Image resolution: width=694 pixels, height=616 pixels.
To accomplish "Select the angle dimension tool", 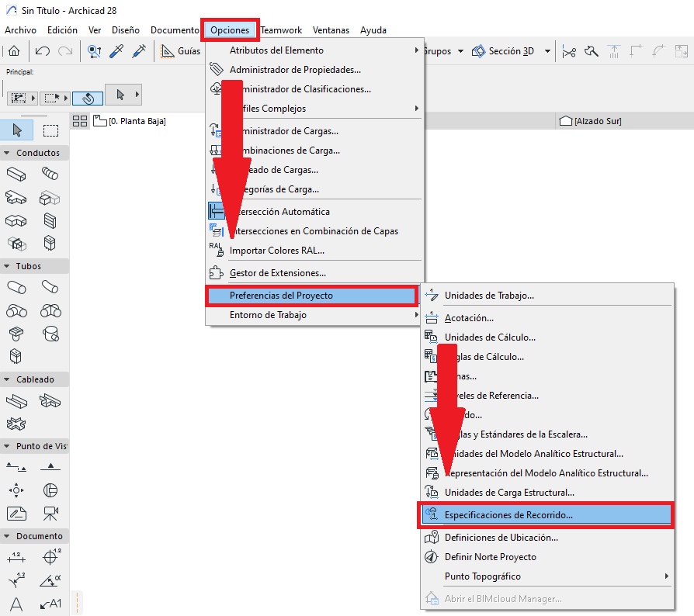I will point(50,580).
